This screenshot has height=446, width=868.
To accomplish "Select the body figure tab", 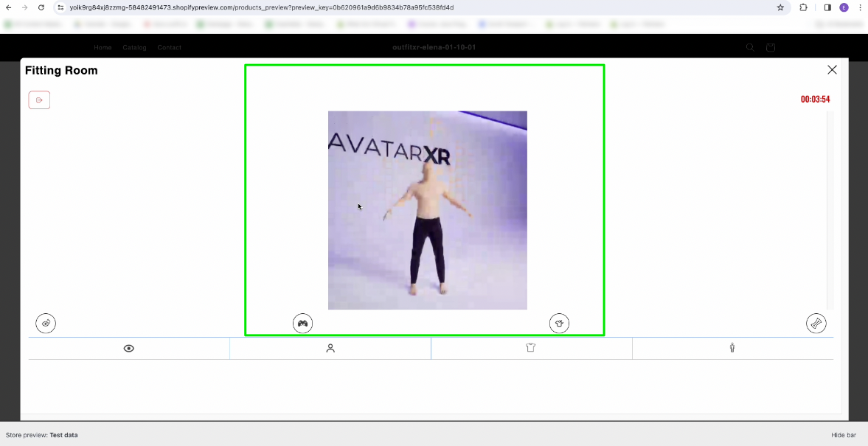I will pos(732,348).
